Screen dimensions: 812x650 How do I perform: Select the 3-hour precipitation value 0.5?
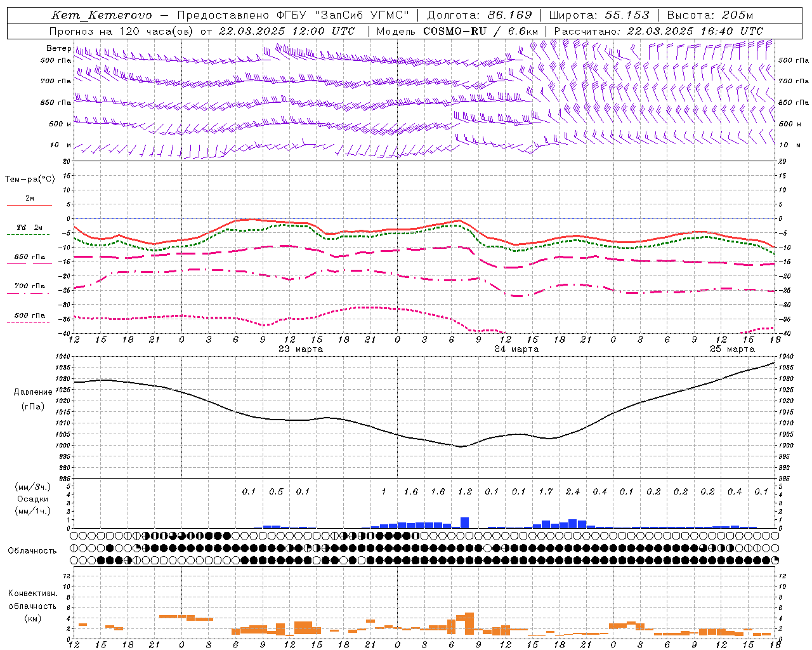coord(276,491)
